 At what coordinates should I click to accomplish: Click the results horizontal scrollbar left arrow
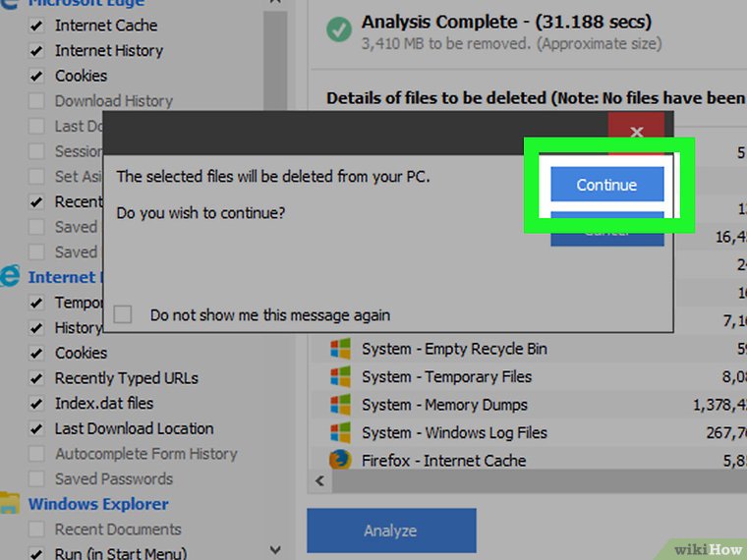[x=320, y=481]
